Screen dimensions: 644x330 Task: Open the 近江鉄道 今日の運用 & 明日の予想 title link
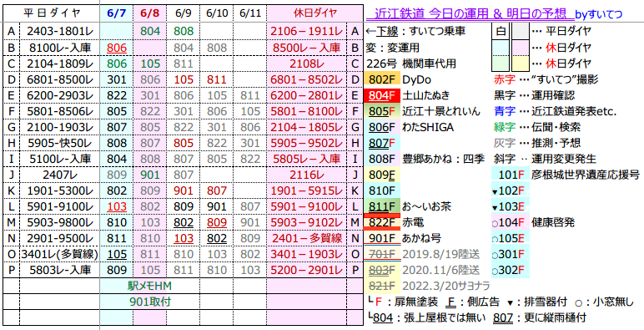click(x=470, y=14)
